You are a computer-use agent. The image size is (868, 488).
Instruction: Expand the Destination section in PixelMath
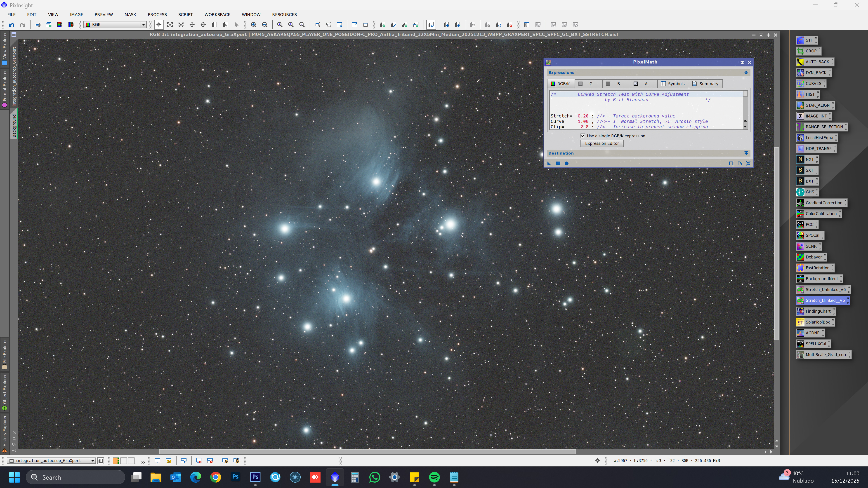click(746, 153)
